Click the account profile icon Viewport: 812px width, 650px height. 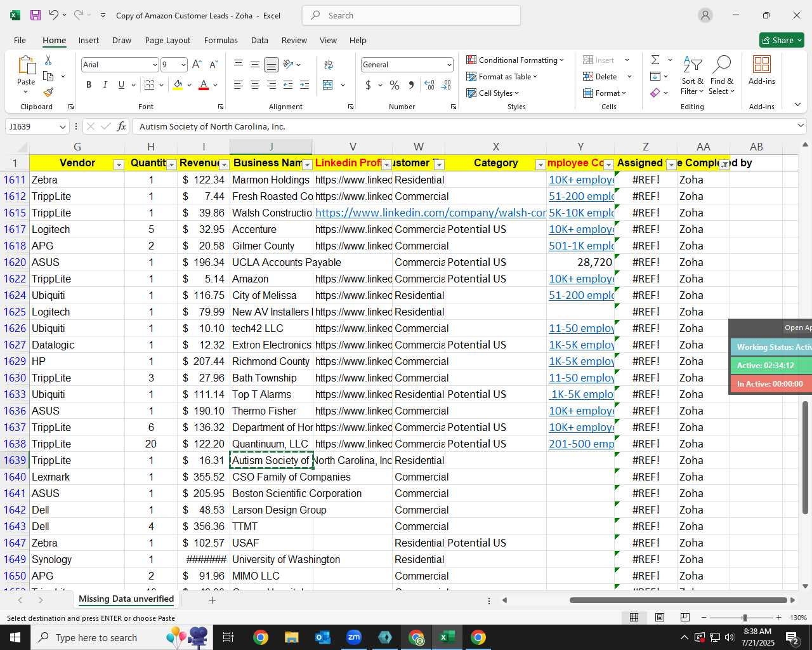click(x=705, y=15)
